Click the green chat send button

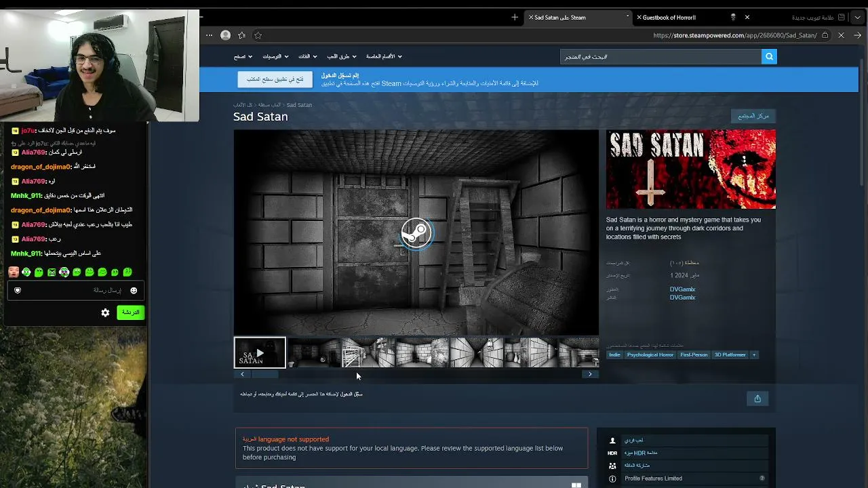(x=130, y=312)
